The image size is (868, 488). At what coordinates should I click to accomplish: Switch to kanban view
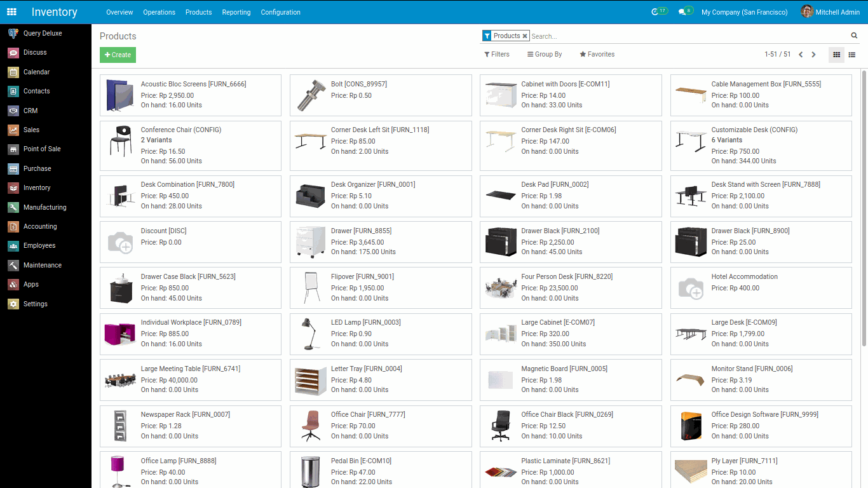(837, 55)
